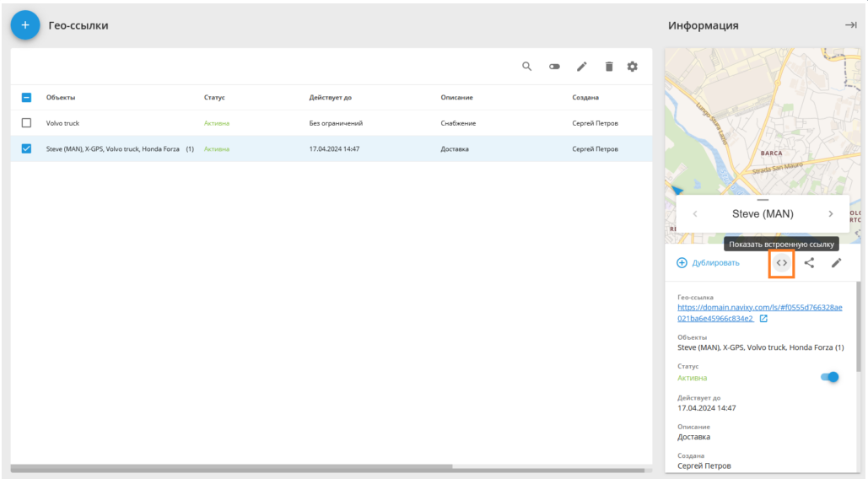Click the share icon in info panel
Screen dimensions: 868x479
tap(809, 263)
